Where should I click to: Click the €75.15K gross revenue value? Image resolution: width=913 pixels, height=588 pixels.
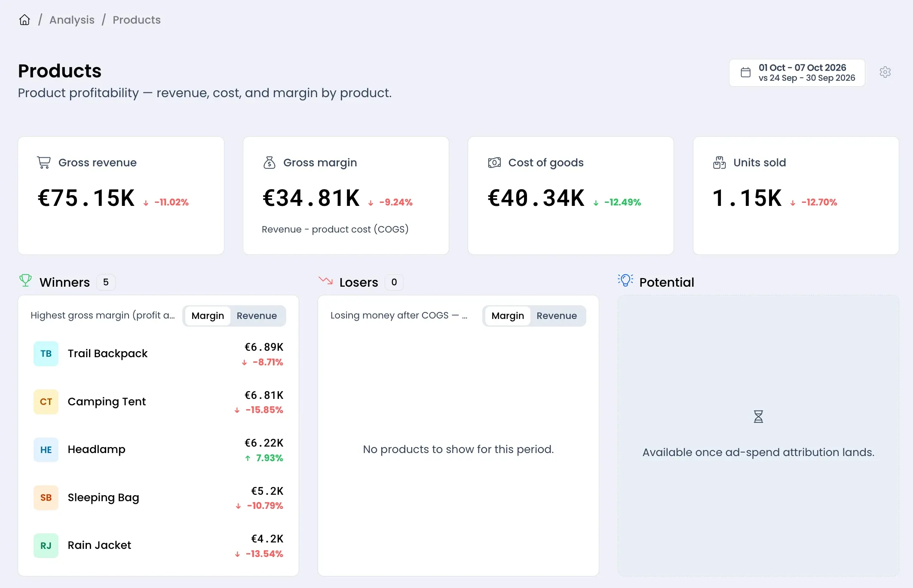86,198
